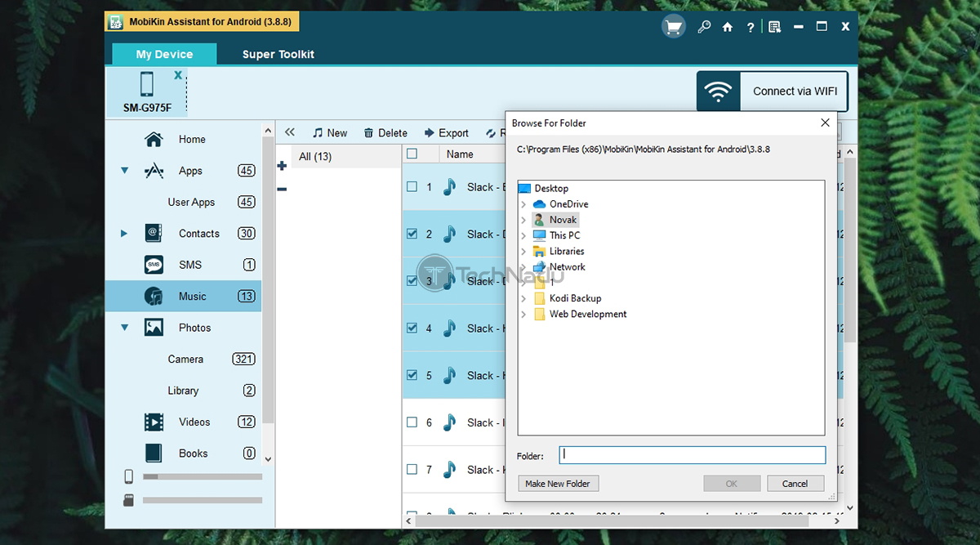Click the SMS speech bubble icon
The width and height of the screenshot is (980, 545).
154,265
